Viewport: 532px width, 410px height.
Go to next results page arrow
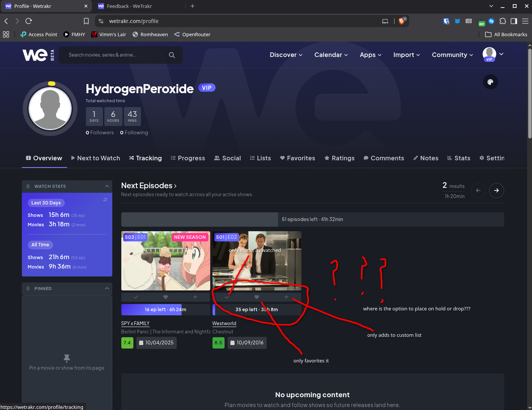[x=496, y=190]
